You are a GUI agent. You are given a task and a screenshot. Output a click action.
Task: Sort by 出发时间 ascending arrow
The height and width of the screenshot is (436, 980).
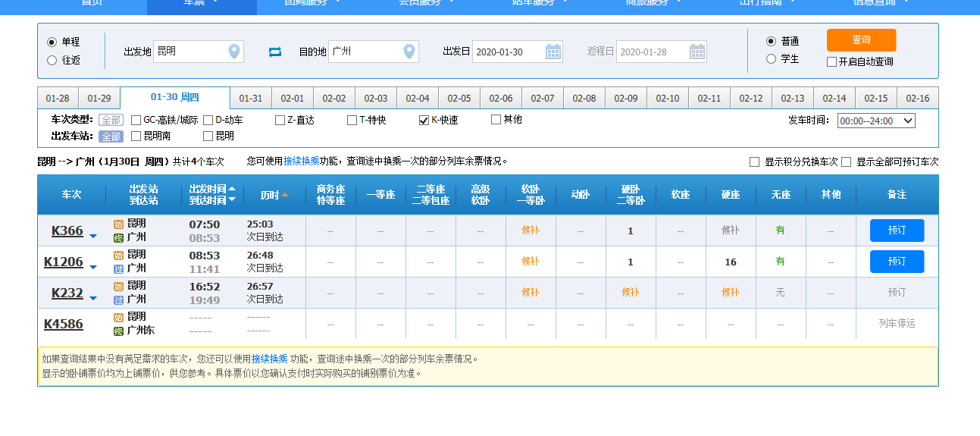coord(232,188)
